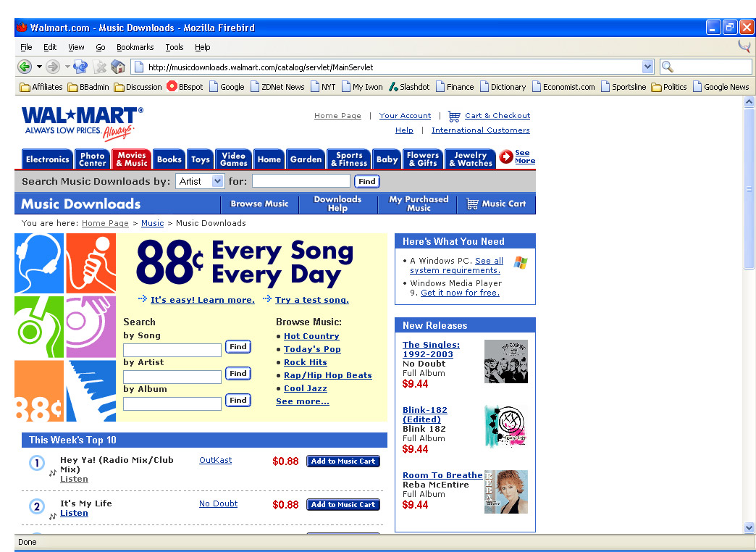Follow the Your Account link

(x=405, y=116)
